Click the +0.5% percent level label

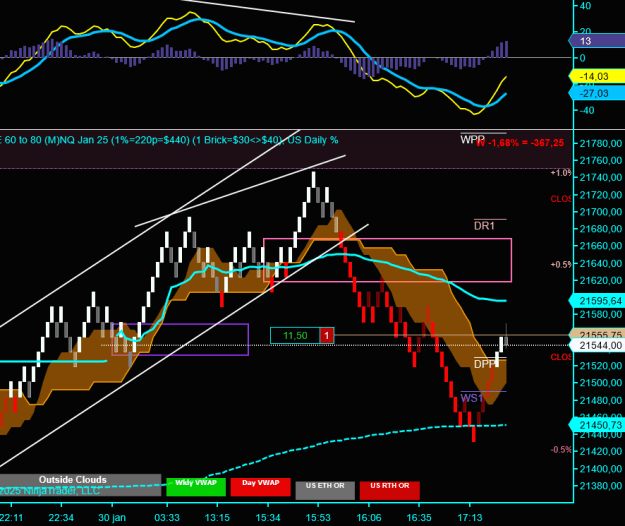(561, 265)
